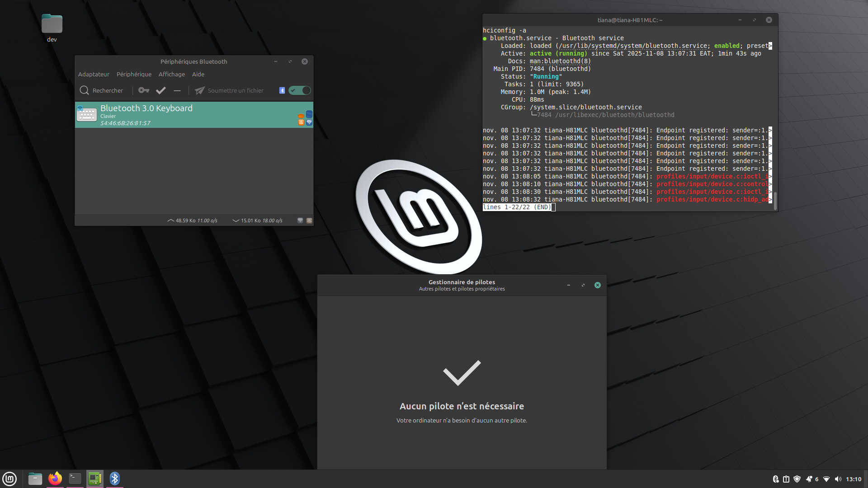Open the network wifi tray icon

click(826, 479)
